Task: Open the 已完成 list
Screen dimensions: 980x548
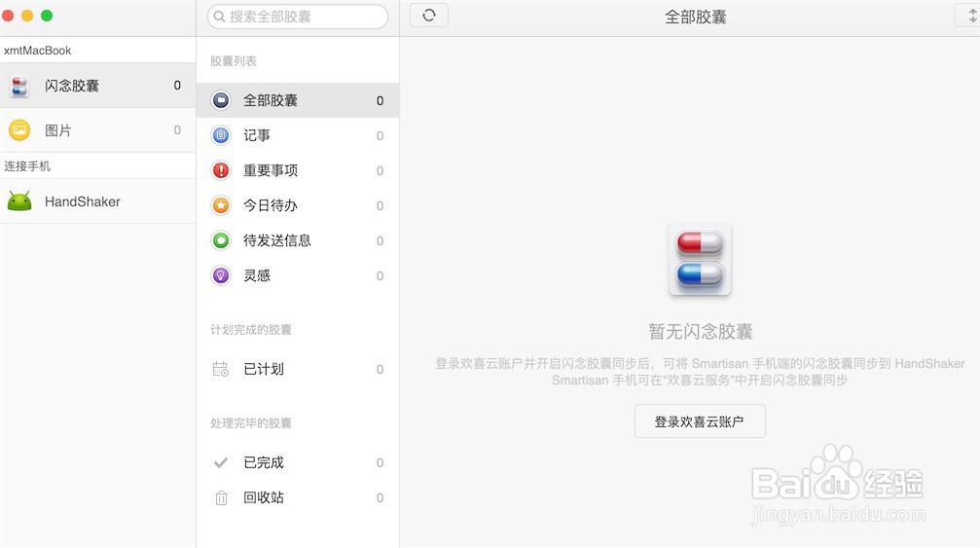Action: pyautogui.click(x=298, y=462)
